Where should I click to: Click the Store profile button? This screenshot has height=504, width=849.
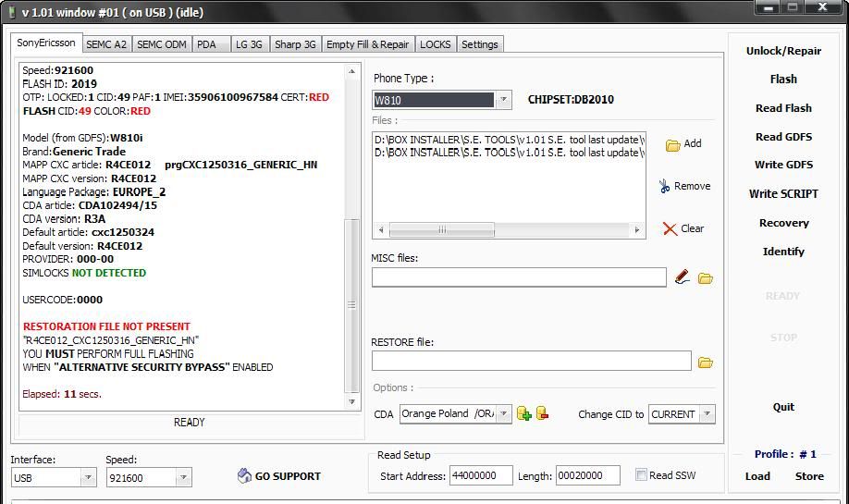tap(809, 476)
